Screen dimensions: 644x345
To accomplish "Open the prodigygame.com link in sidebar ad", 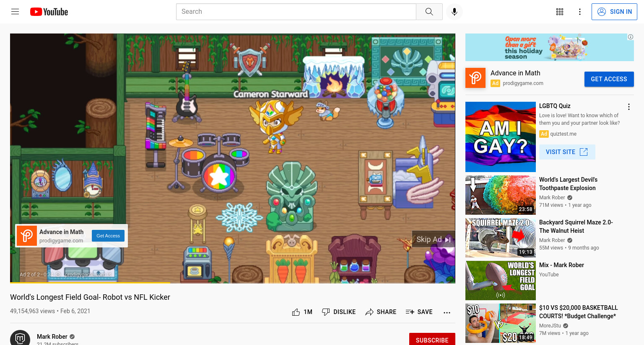I will tap(523, 83).
